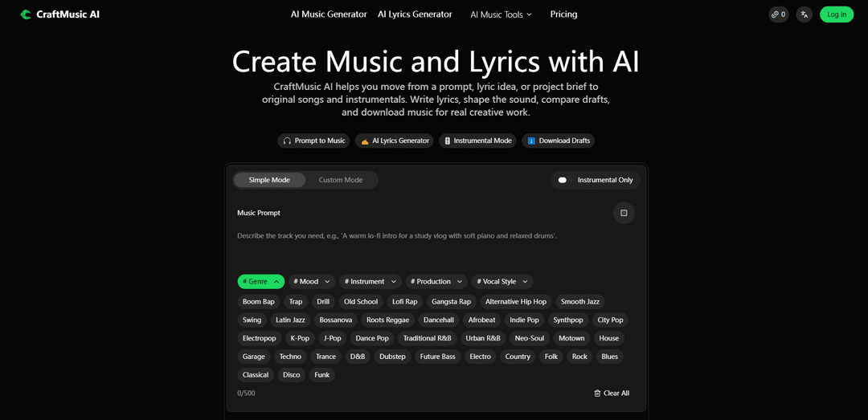Select the Techno genre tag
Viewport: 868px width, 420px height.
click(x=291, y=357)
